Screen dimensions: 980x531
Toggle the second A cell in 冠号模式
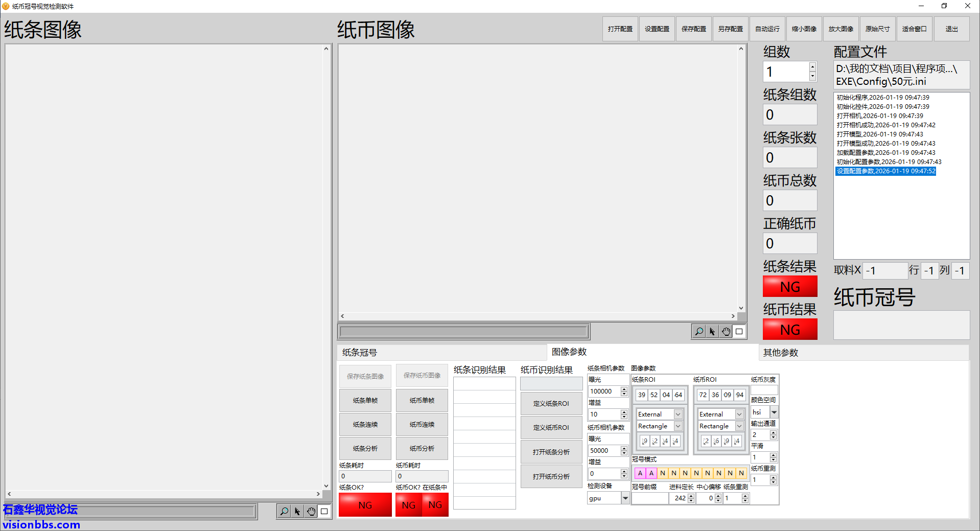651,473
